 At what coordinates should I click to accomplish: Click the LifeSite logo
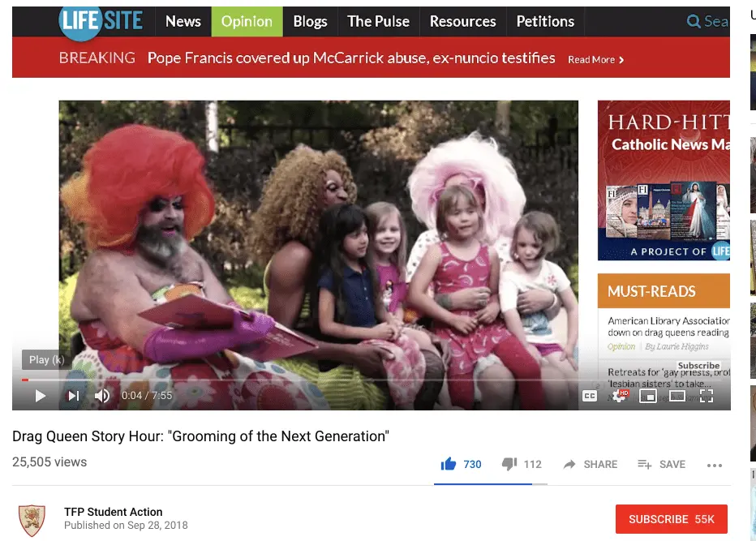tap(103, 21)
